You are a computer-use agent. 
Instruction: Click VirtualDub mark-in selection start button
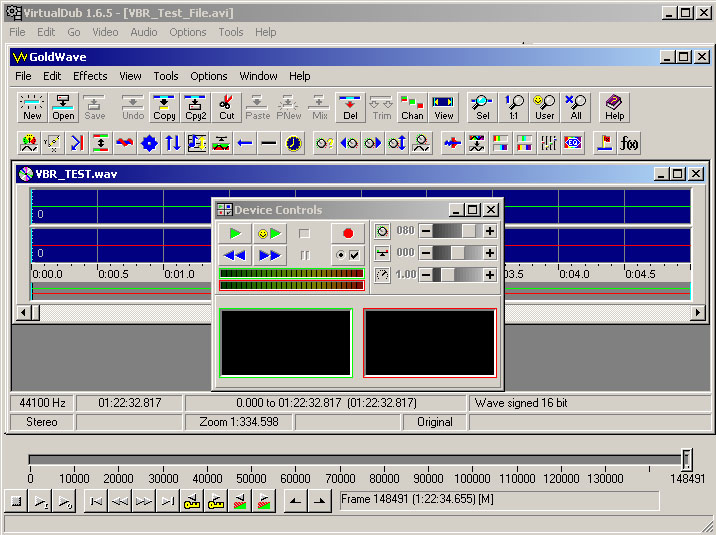pos(295,502)
